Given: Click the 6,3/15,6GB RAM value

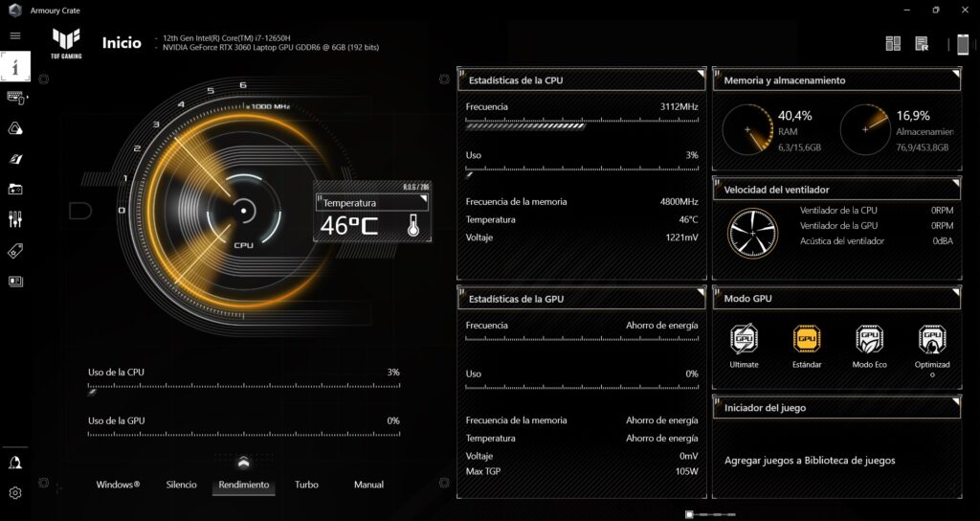Looking at the screenshot, I should click(799, 147).
